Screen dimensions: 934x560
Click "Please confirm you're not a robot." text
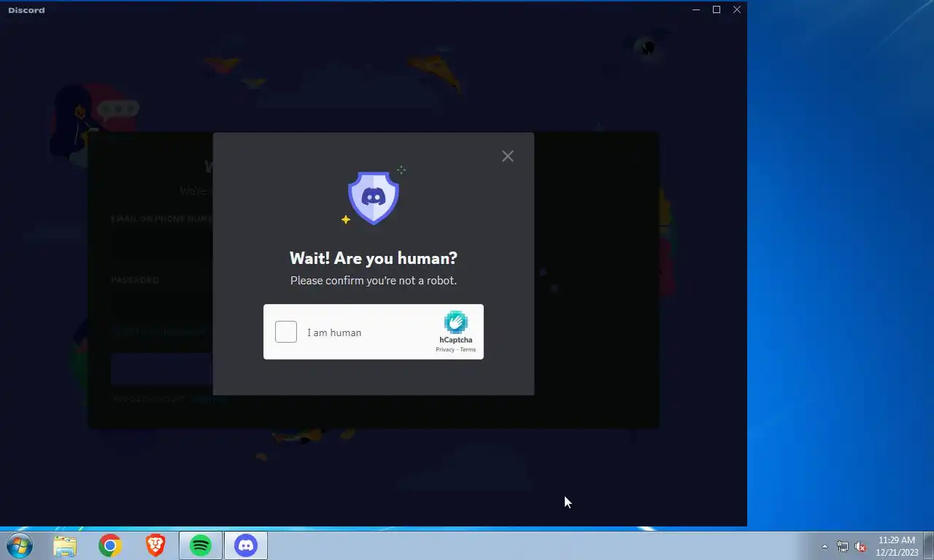tap(374, 281)
